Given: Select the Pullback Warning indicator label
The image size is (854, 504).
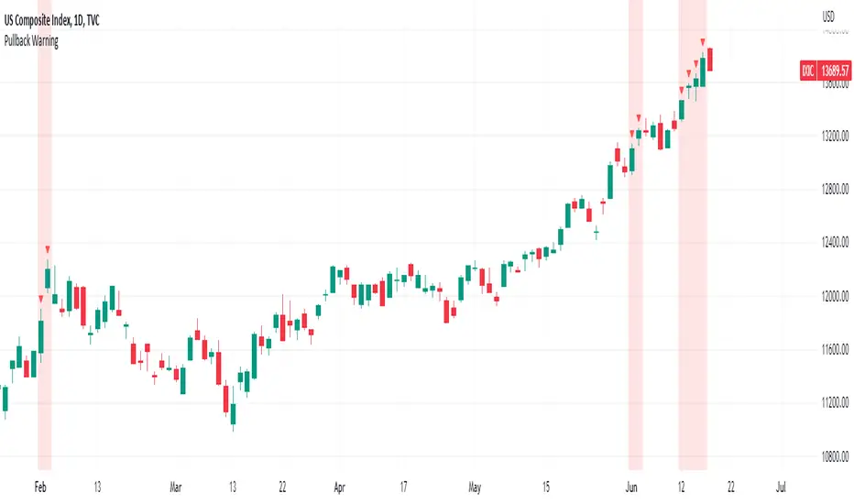Looking at the screenshot, I should point(29,42).
